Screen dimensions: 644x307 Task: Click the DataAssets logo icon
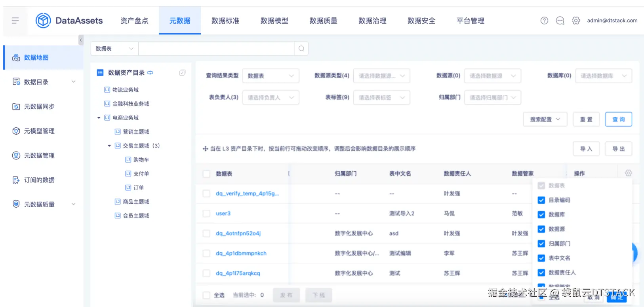tap(43, 21)
